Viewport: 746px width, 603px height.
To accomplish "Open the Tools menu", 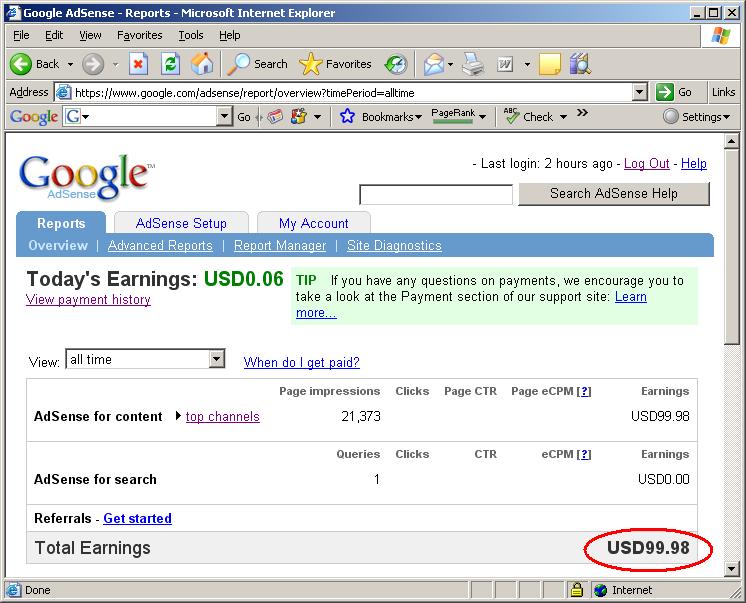I will pos(191,35).
